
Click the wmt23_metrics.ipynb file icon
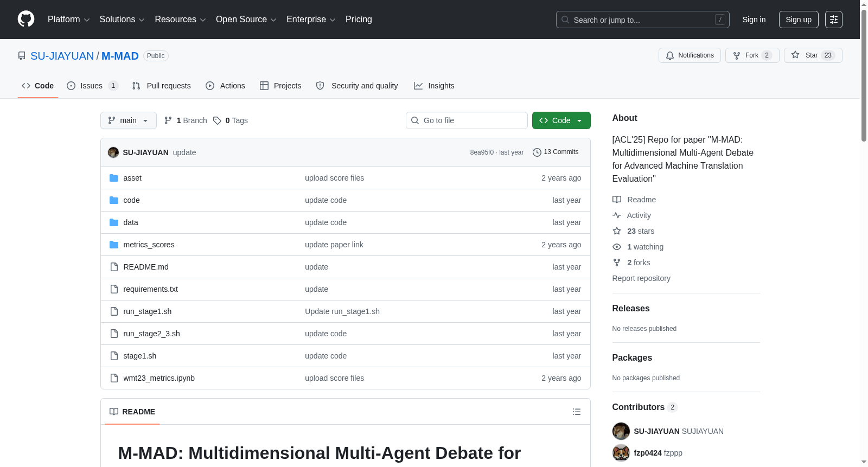point(114,378)
